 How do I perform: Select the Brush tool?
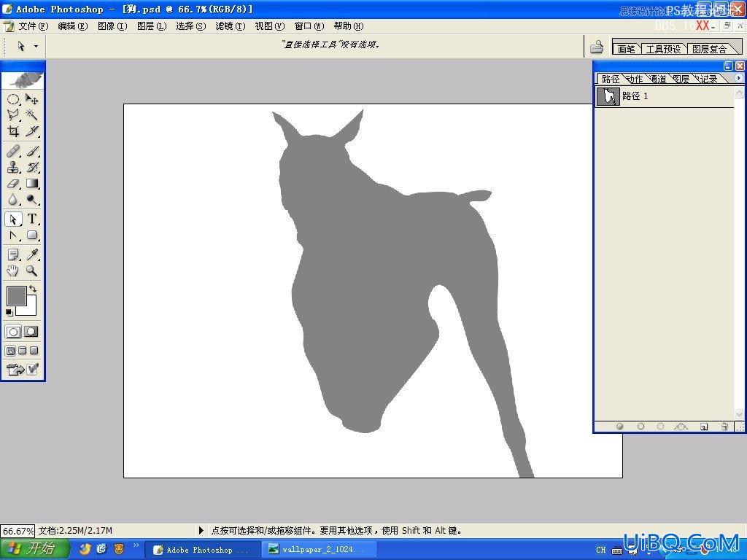(x=32, y=152)
